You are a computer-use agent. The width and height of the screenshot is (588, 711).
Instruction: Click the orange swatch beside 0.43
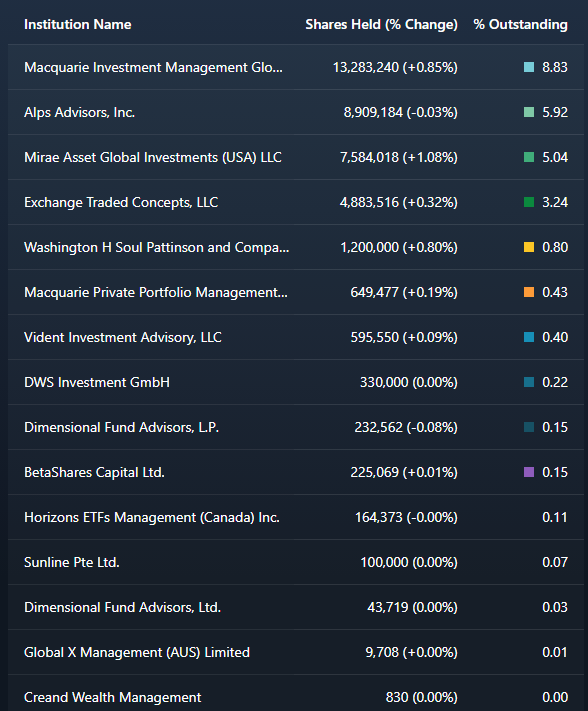(x=529, y=292)
